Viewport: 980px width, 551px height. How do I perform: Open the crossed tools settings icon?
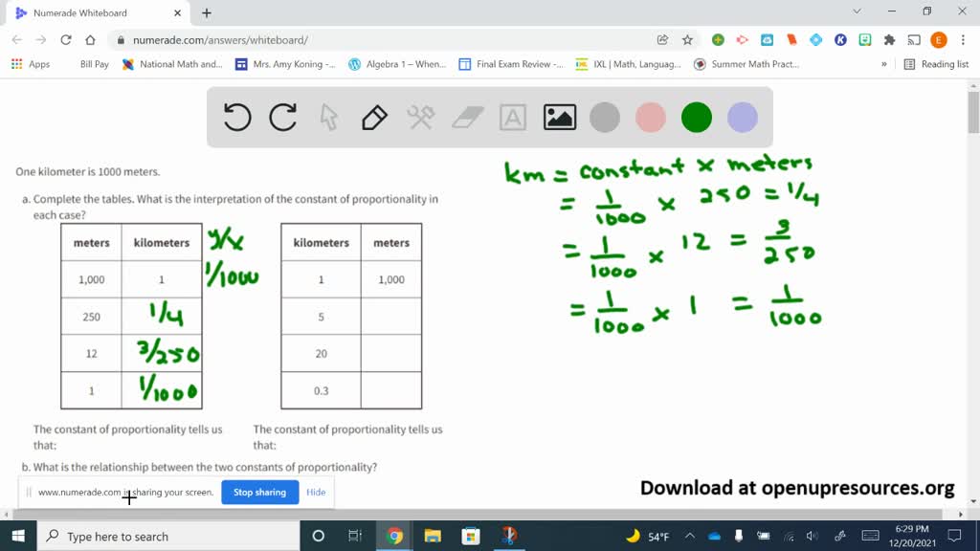pyautogui.click(x=421, y=117)
